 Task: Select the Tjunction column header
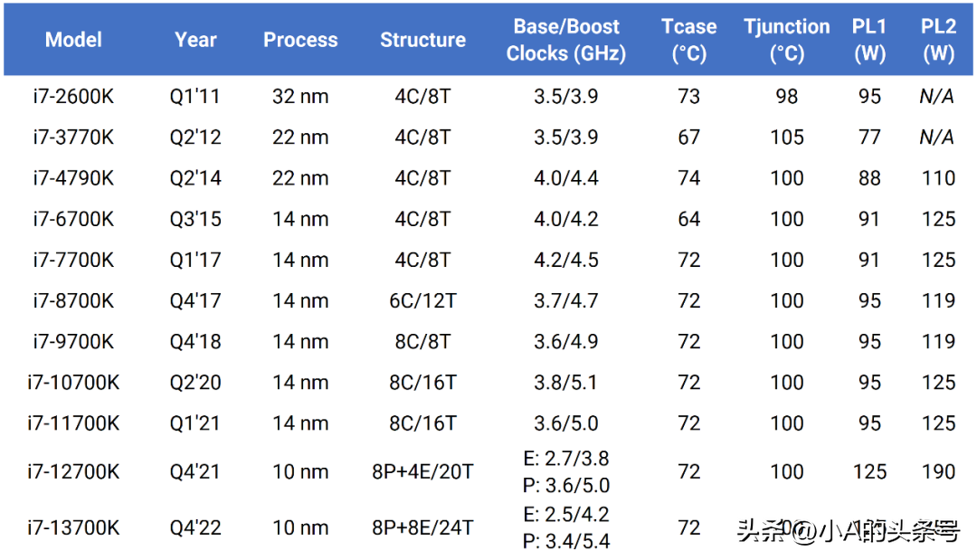[x=786, y=40]
